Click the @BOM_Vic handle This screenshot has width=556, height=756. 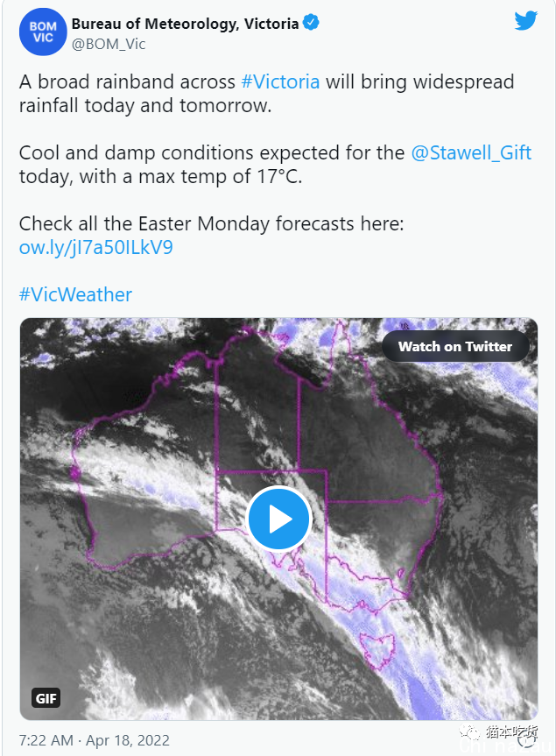(109, 45)
